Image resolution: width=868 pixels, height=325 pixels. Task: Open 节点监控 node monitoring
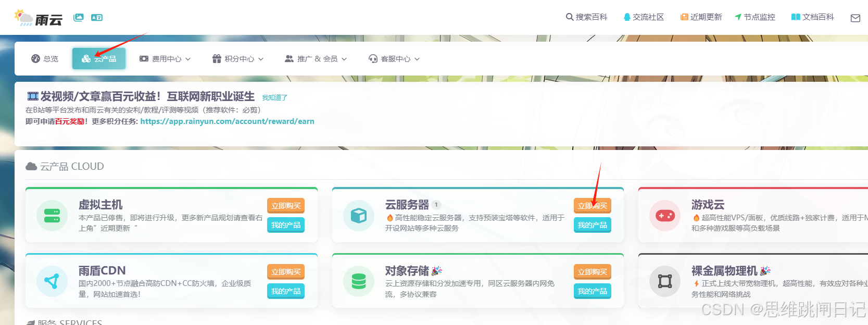point(755,17)
